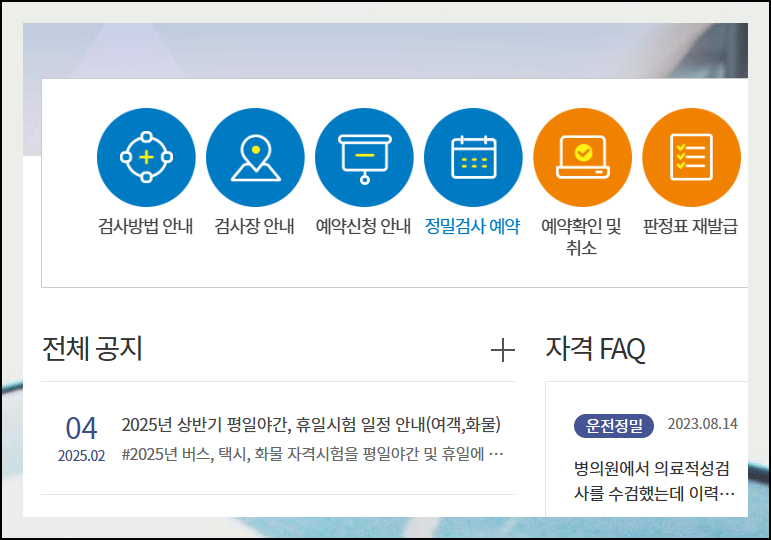This screenshot has height=540, width=771.
Task: Click the 예약확인 및 취소 text label
Action: [x=582, y=237]
